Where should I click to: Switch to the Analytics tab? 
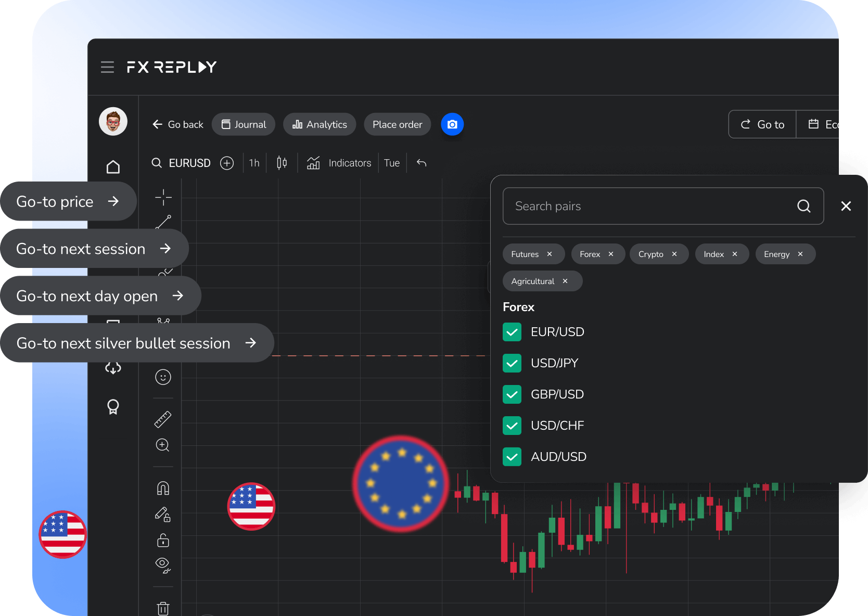[x=319, y=124]
